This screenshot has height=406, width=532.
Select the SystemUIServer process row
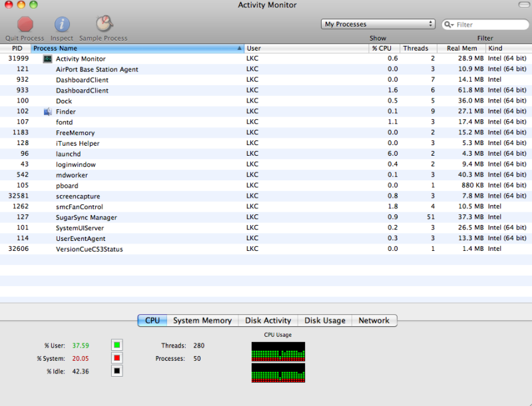(x=266, y=228)
